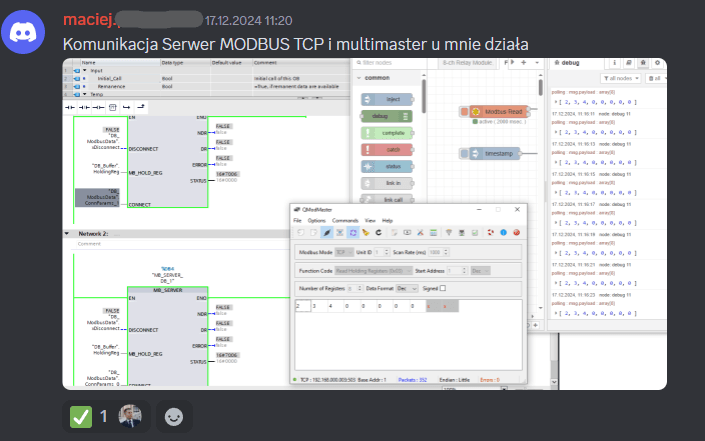Open the Options menu in QModMaster
Image resolution: width=705 pixels, height=441 pixels.
pos(316,219)
